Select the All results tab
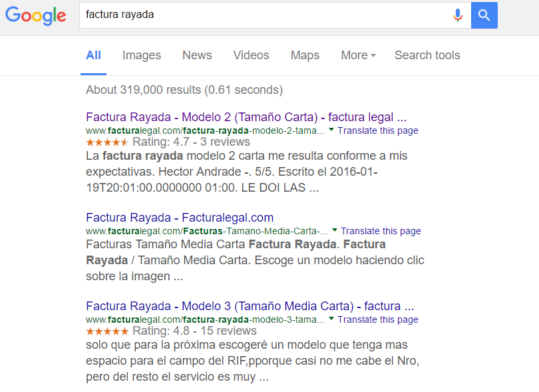Image resolution: width=539 pixels, height=392 pixels. 94,55
